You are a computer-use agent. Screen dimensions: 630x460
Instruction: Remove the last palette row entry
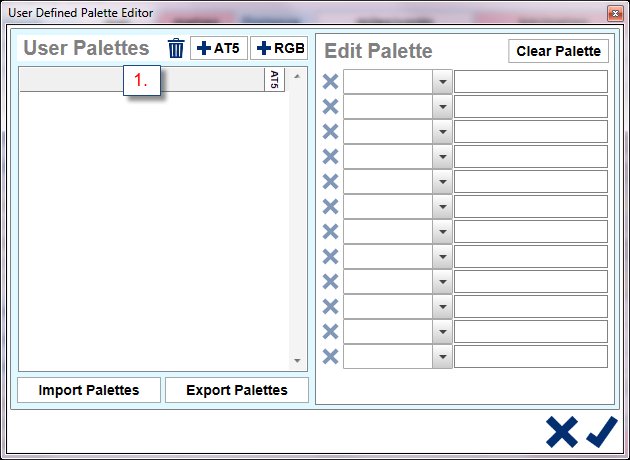[x=330, y=357]
